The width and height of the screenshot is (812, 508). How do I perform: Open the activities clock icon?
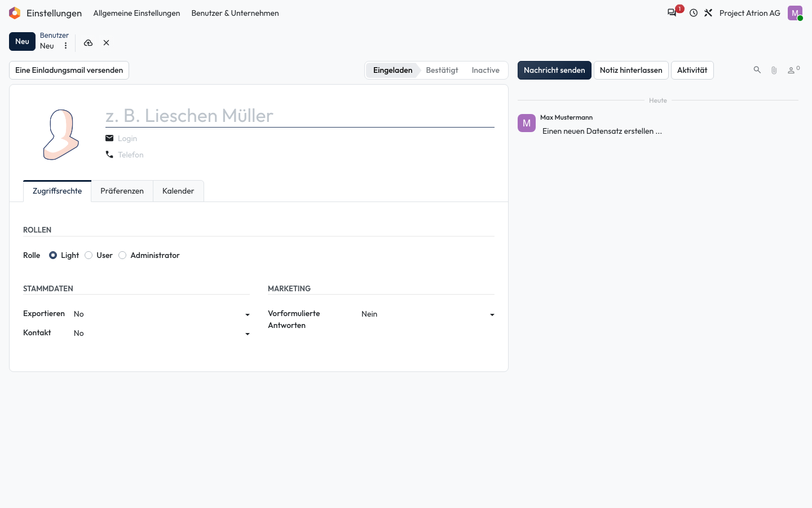point(694,13)
